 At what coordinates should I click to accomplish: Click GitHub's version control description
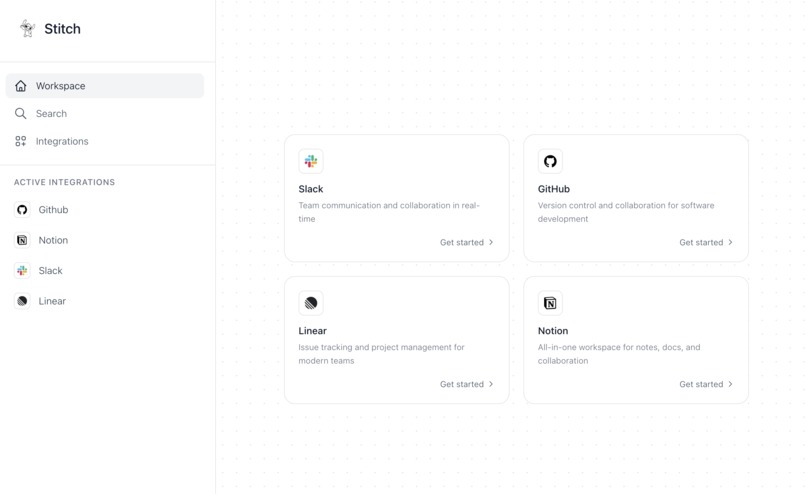[626, 212]
